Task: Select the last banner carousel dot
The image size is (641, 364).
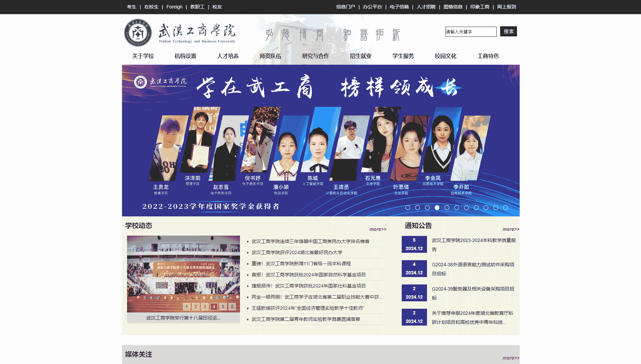Action: click(506, 208)
